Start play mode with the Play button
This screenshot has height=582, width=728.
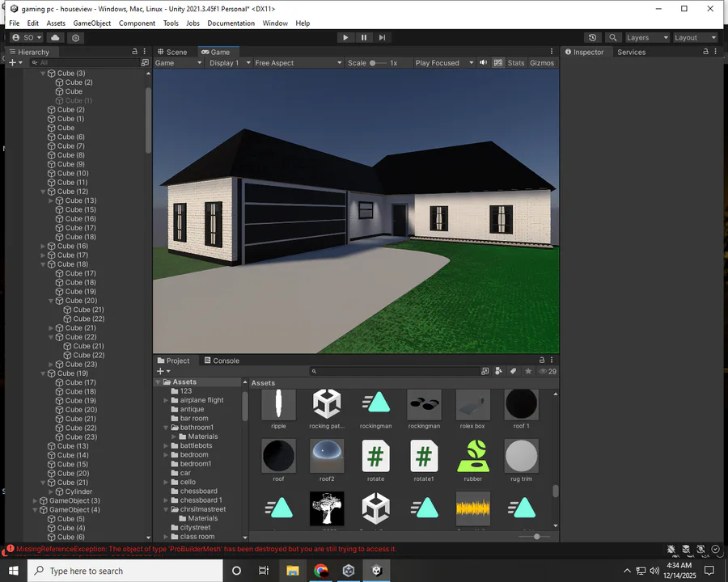pyautogui.click(x=345, y=38)
